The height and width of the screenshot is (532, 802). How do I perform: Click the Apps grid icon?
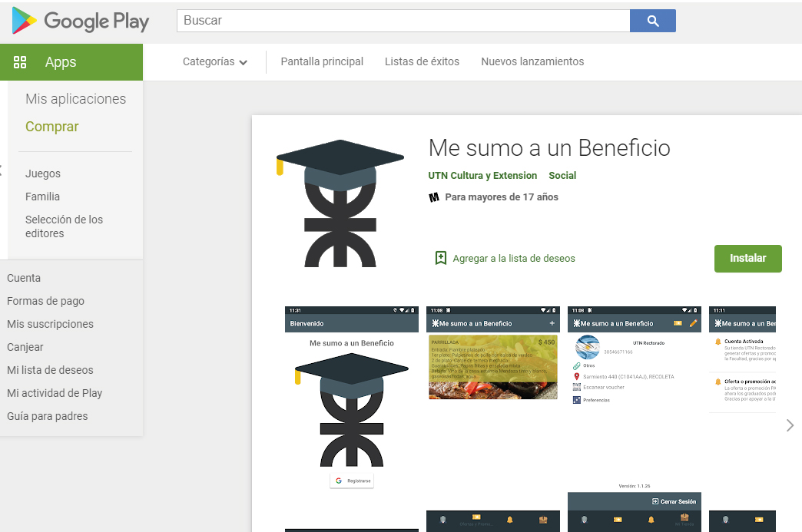pos(20,62)
